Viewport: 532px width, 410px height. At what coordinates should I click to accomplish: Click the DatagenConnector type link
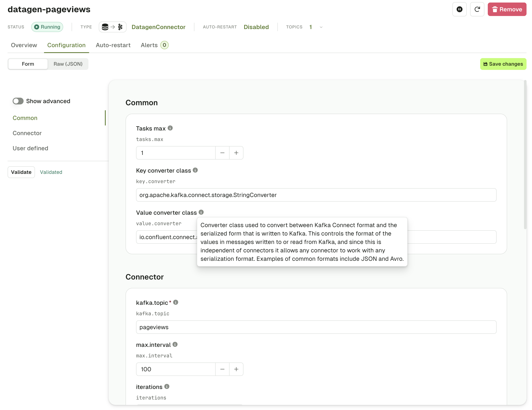[158, 27]
